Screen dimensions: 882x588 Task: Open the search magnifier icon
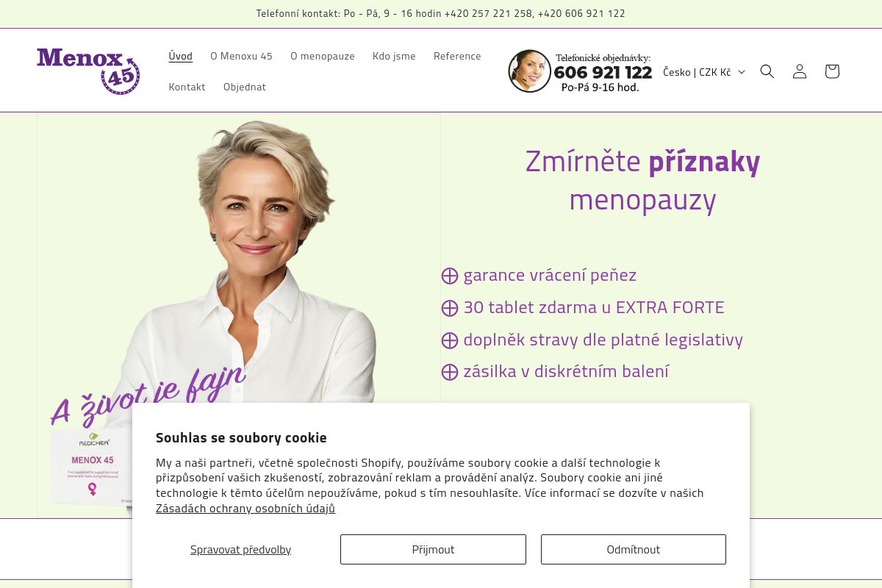click(767, 71)
